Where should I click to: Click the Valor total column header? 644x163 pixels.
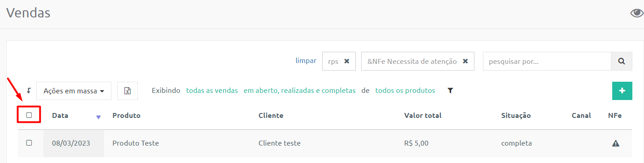(423, 115)
